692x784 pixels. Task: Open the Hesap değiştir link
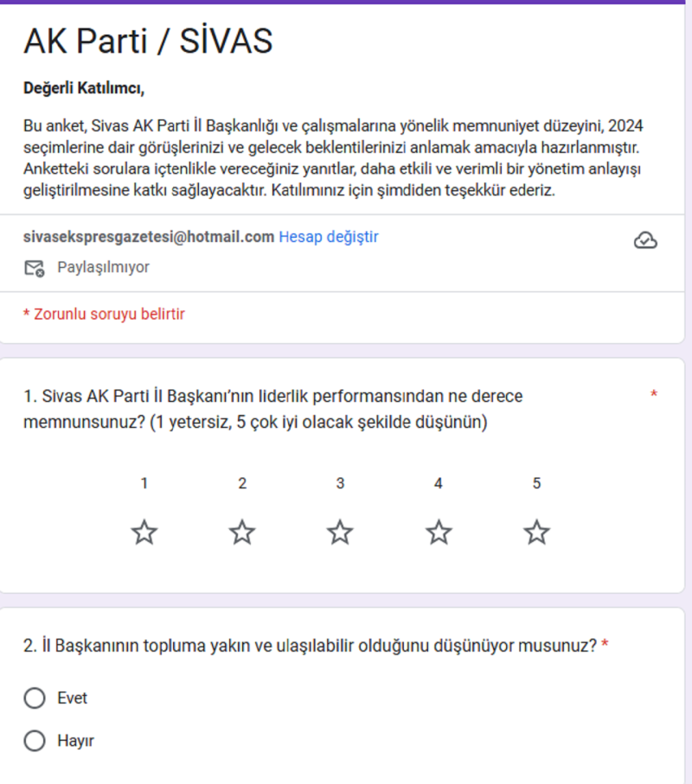click(x=328, y=237)
